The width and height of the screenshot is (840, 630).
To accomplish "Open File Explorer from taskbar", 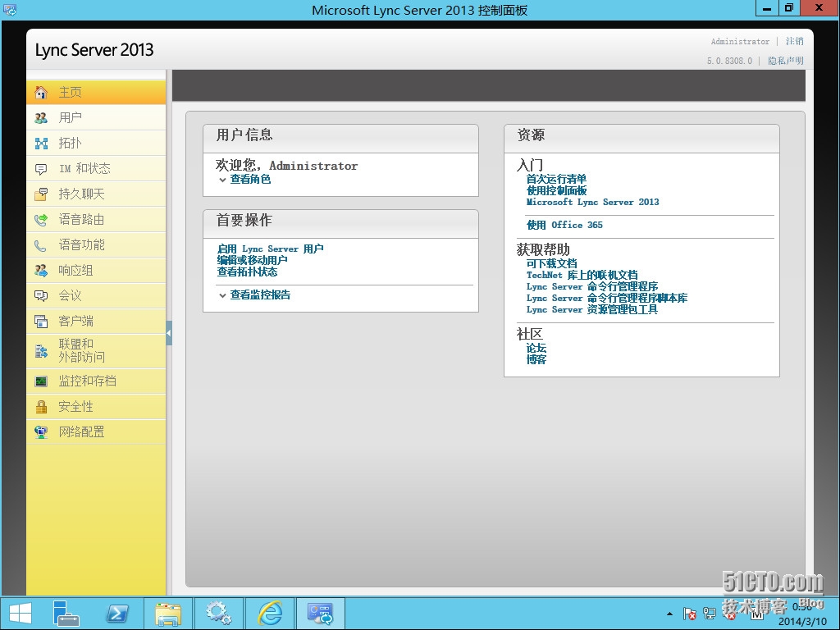I will point(168,614).
